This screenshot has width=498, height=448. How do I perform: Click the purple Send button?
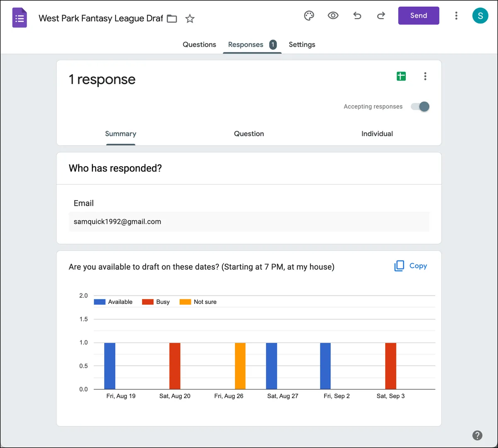pyautogui.click(x=418, y=16)
